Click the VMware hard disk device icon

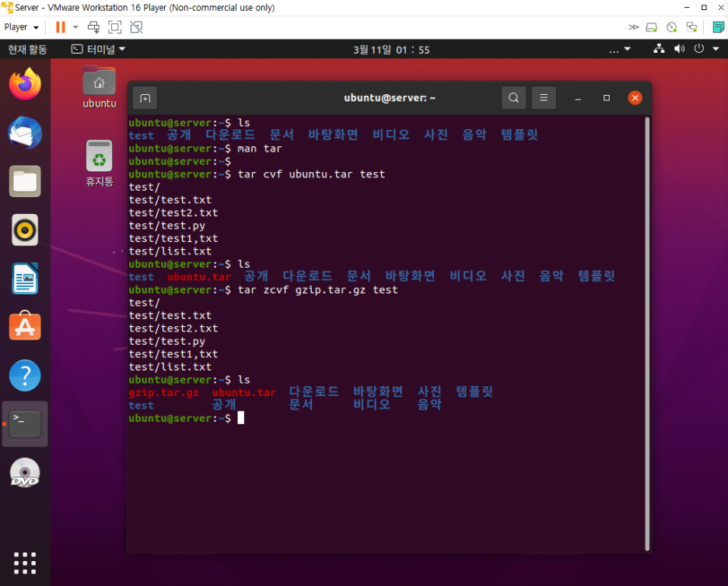pyautogui.click(x=652, y=27)
